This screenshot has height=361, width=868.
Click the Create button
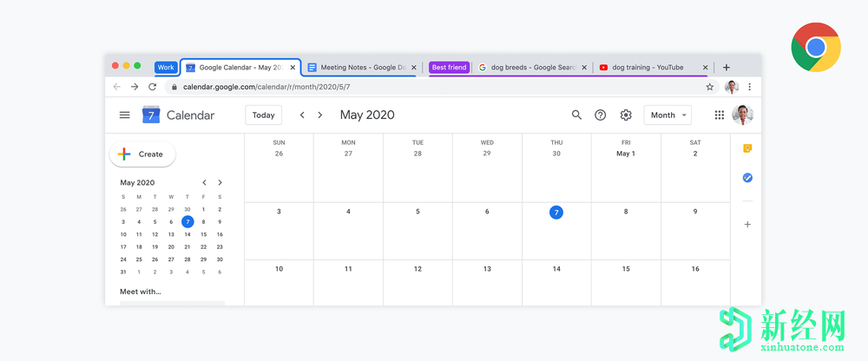pyautogui.click(x=142, y=154)
